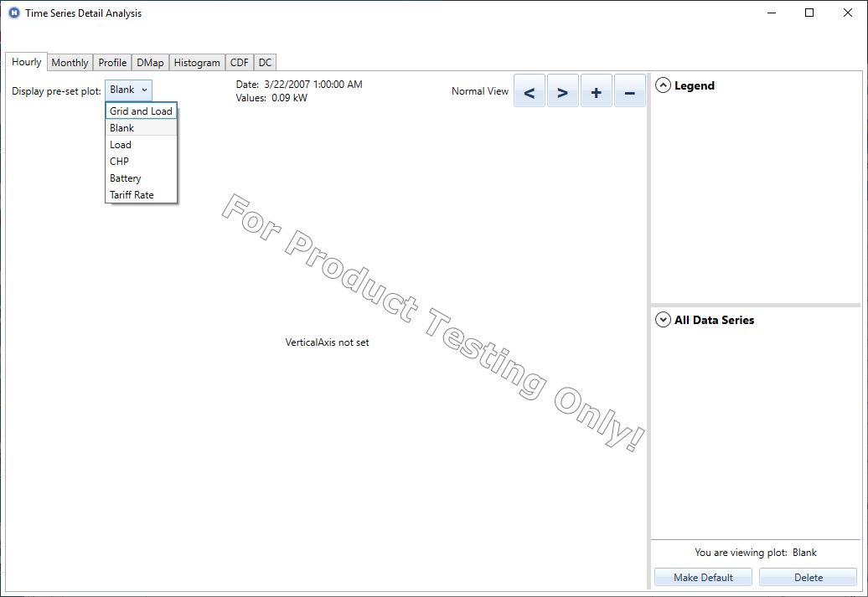Open the Profile tab
868x597 pixels.
(x=112, y=63)
